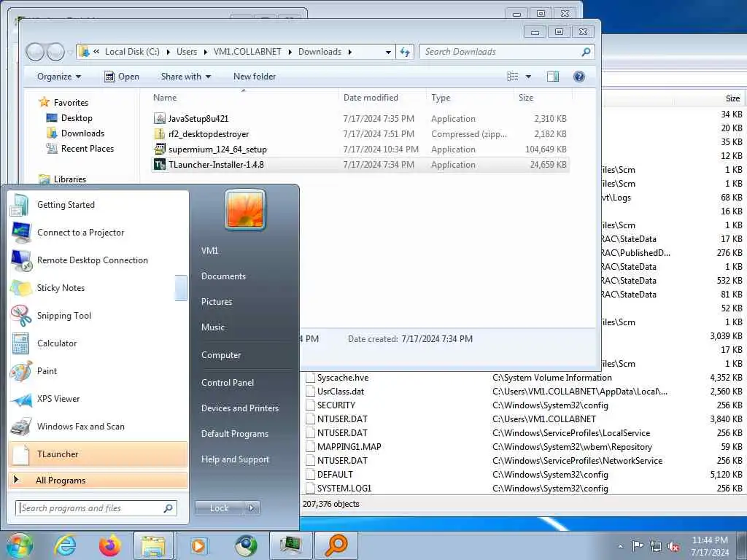
Task: Click the blue Help icon
Action: coord(578,77)
